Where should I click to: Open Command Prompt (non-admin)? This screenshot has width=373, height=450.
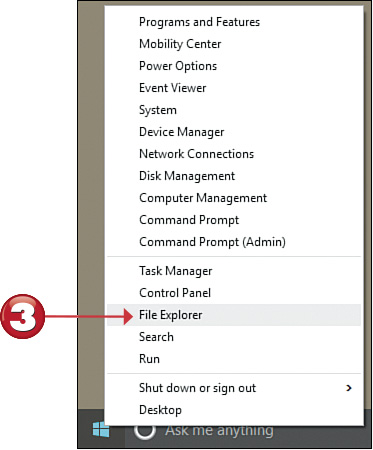click(233, 220)
